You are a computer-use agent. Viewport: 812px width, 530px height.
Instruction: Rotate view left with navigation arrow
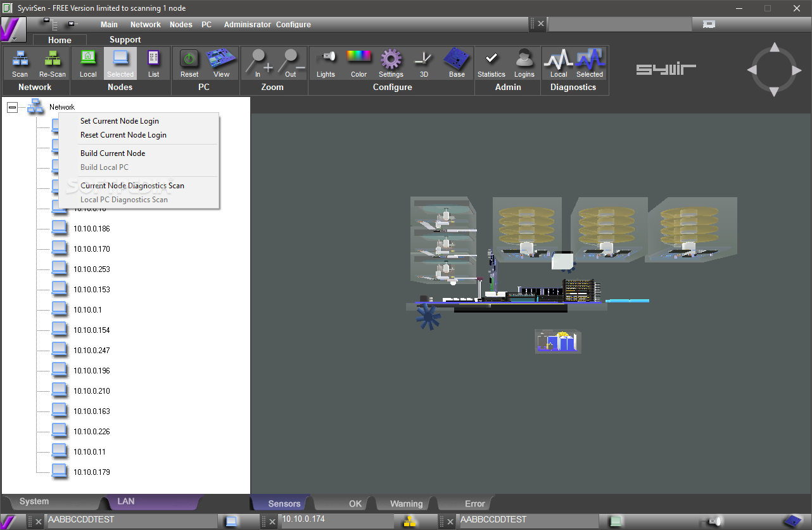(752, 70)
